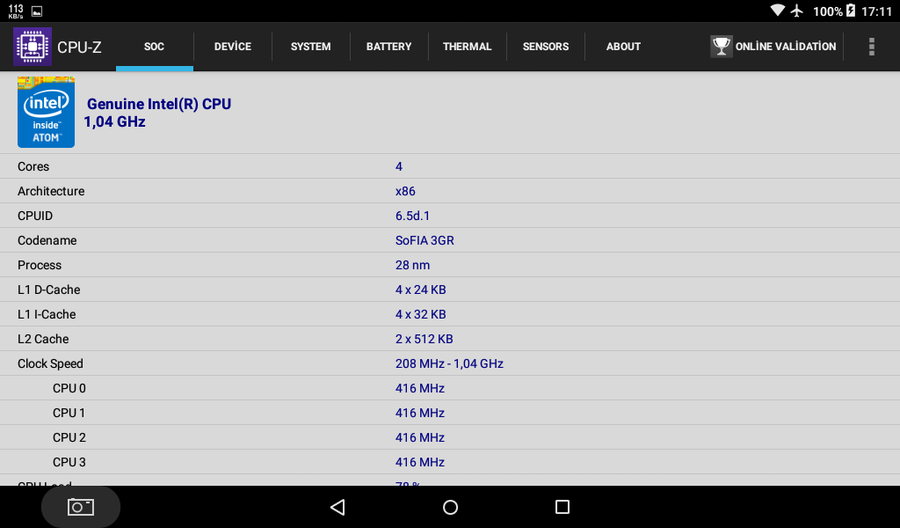
Task: Select the L1 D-Cache row label
Action: (49, 290)
